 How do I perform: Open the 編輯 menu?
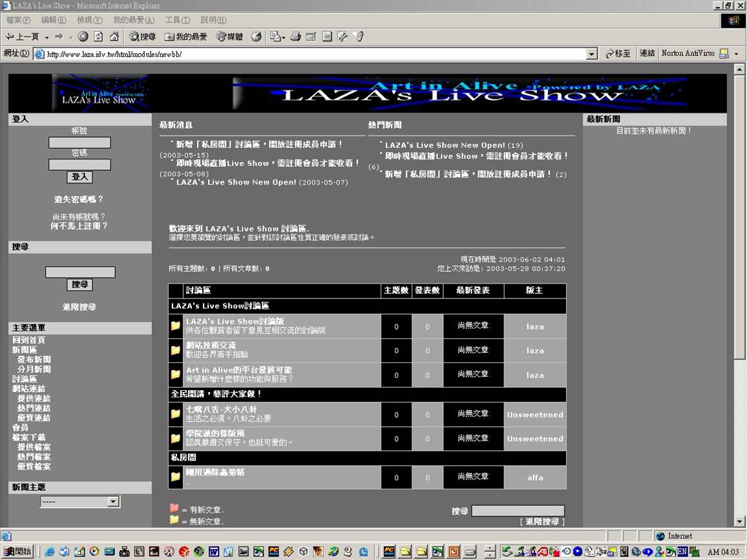54,20
